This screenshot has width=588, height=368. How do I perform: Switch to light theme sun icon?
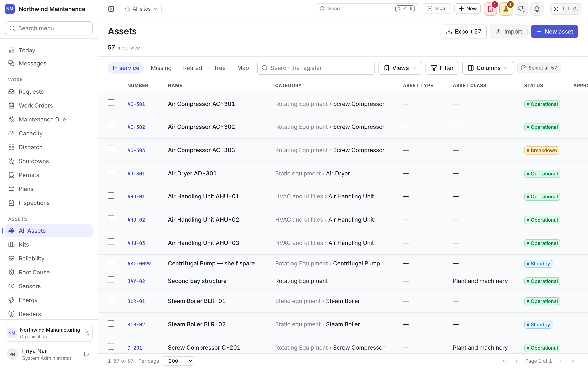556,9
